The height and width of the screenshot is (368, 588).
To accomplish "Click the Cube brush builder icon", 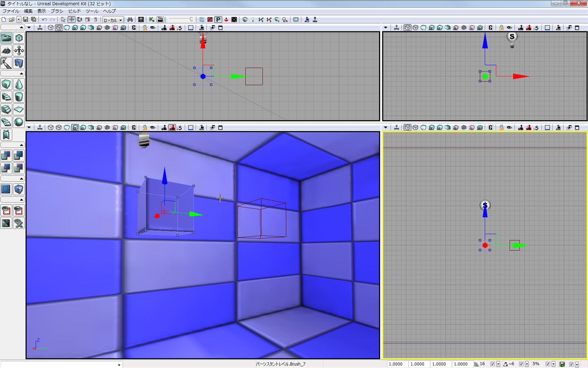I will 6,84.
